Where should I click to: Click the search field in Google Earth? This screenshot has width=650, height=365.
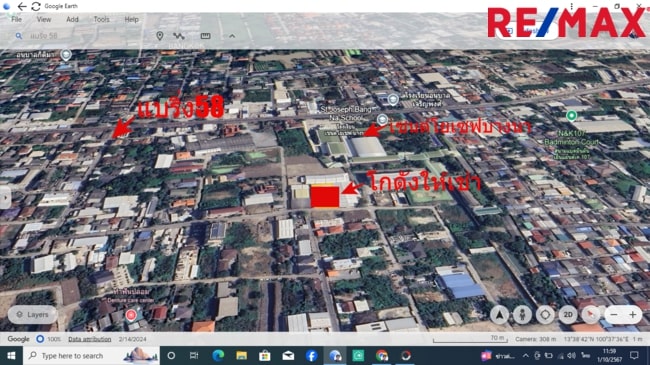click(79, 36)
